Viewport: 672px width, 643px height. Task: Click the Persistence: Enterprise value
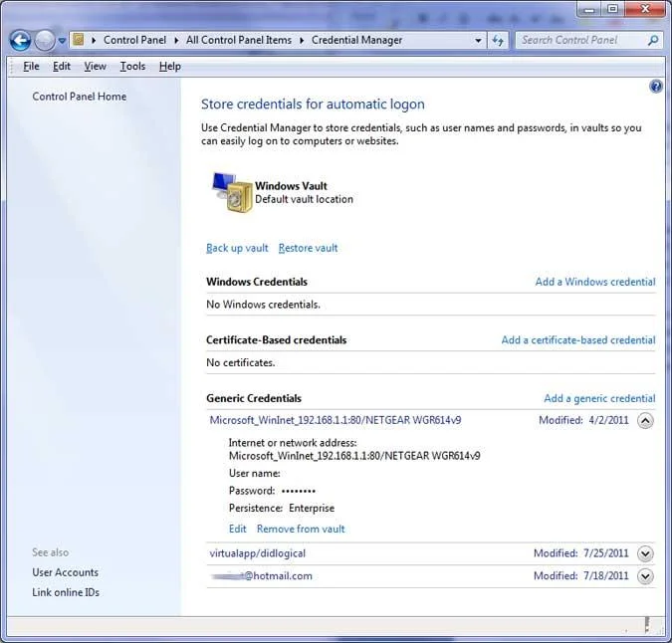pyautogui.click(x=312, y=508)
